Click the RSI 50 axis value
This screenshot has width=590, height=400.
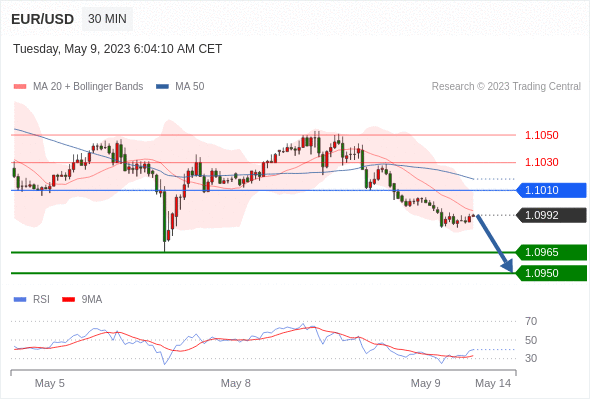pyautogui.click(x=531, y=340)
